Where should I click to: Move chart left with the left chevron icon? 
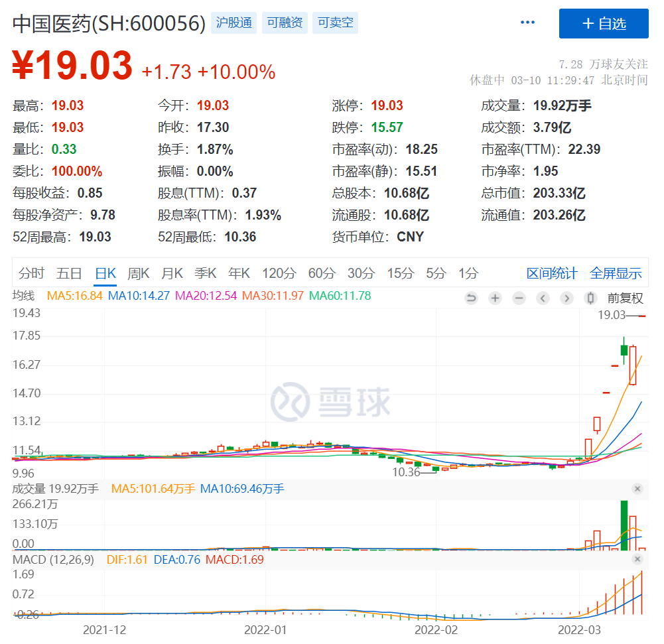543,298
